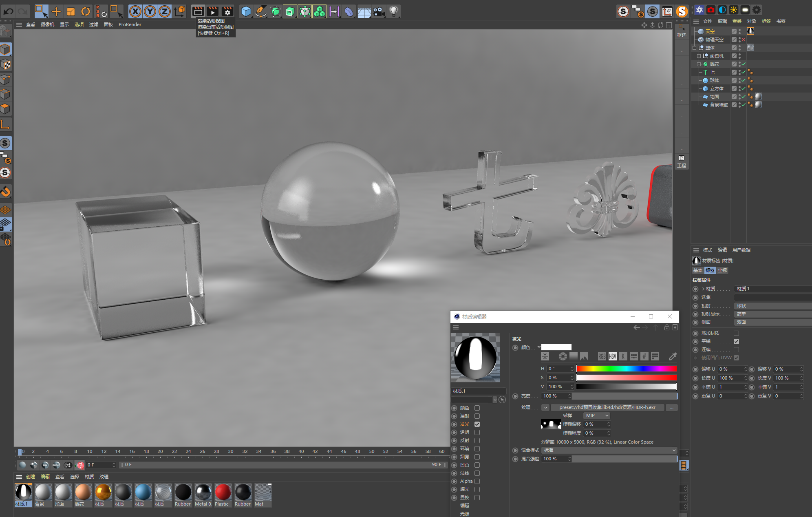This screenshot has height=517, width=812.
Task: Click the blue Cube primitive icon
Action: (x=246, y=11)
